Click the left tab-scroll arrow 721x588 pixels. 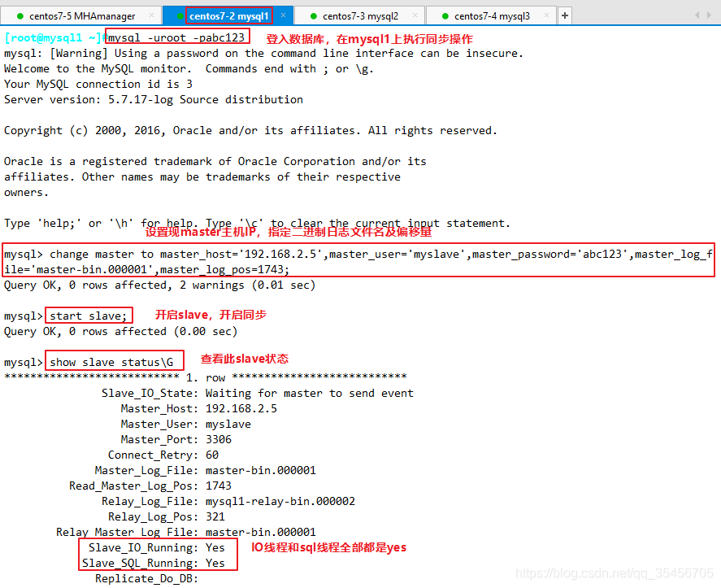tap(697, 15)
